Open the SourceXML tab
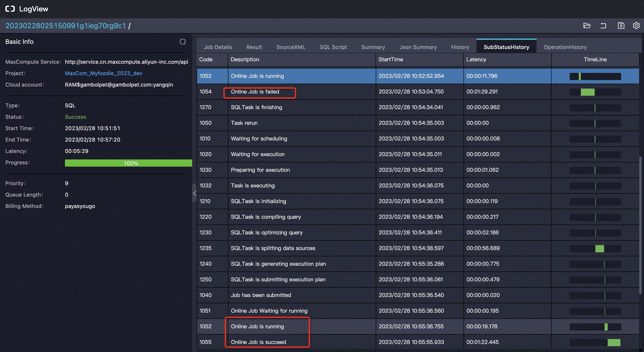 [291, 47]
